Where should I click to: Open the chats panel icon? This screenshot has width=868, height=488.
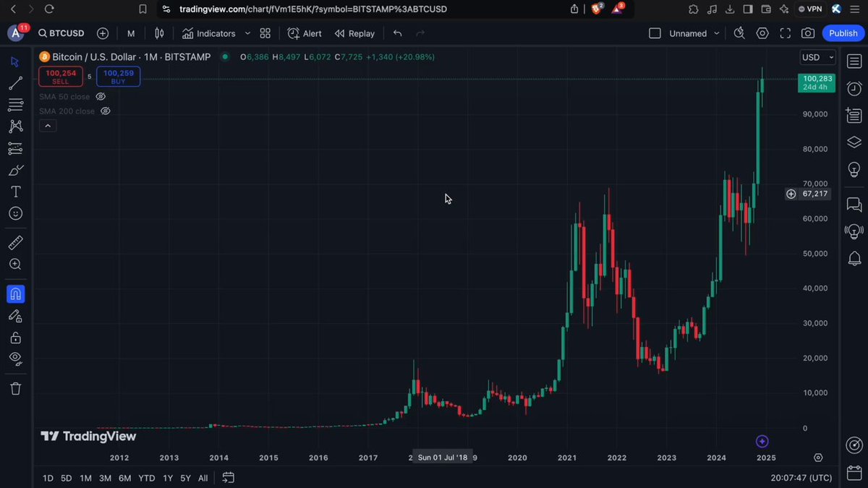tap(854, 204)
